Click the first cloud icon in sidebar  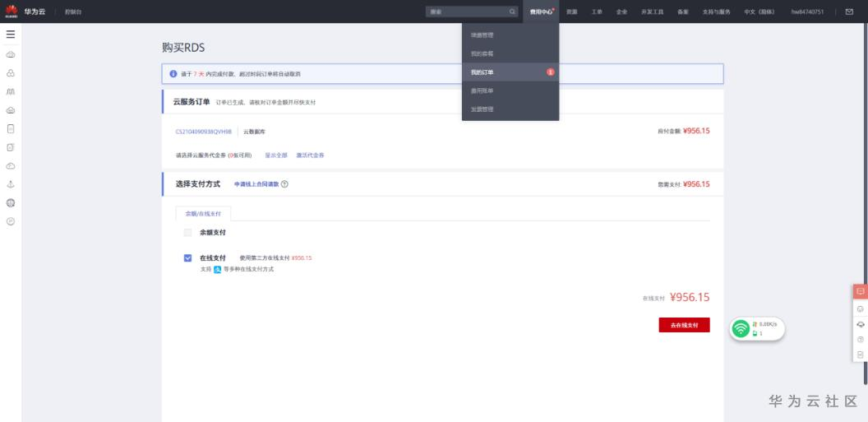[x=11, y=54]
